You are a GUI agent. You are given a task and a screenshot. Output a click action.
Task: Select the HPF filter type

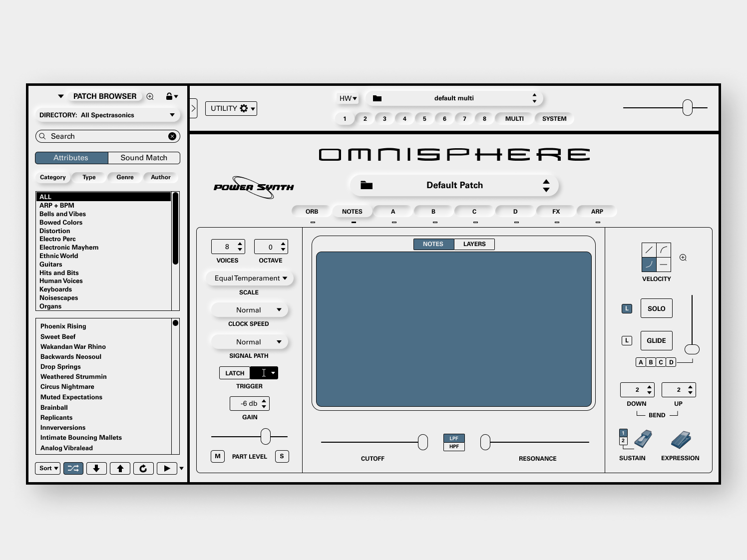coord(454,446)
